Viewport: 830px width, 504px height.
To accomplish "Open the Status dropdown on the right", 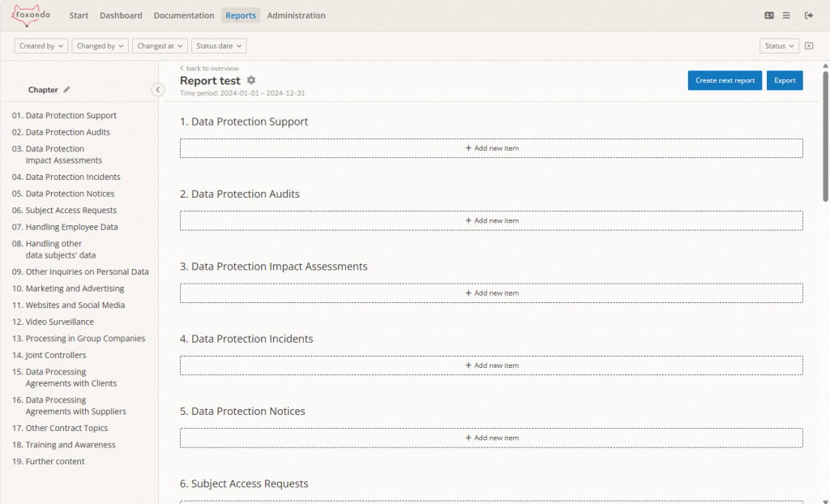I will click(777, 45).
